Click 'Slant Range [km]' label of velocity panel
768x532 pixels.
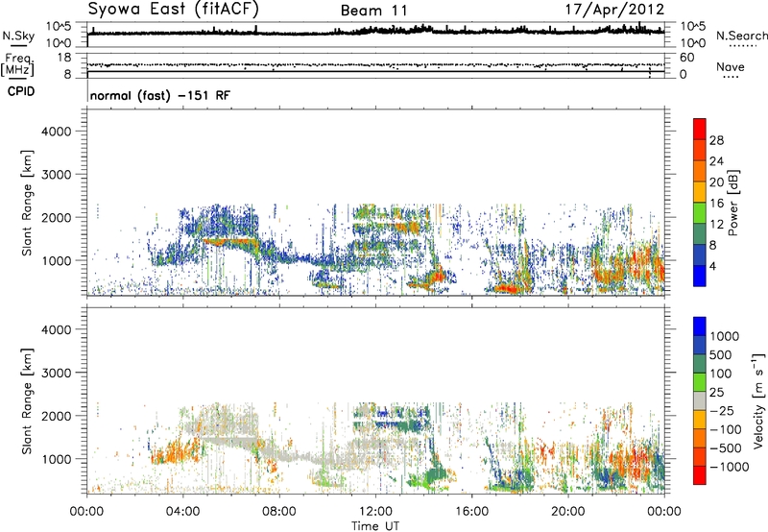27,400
